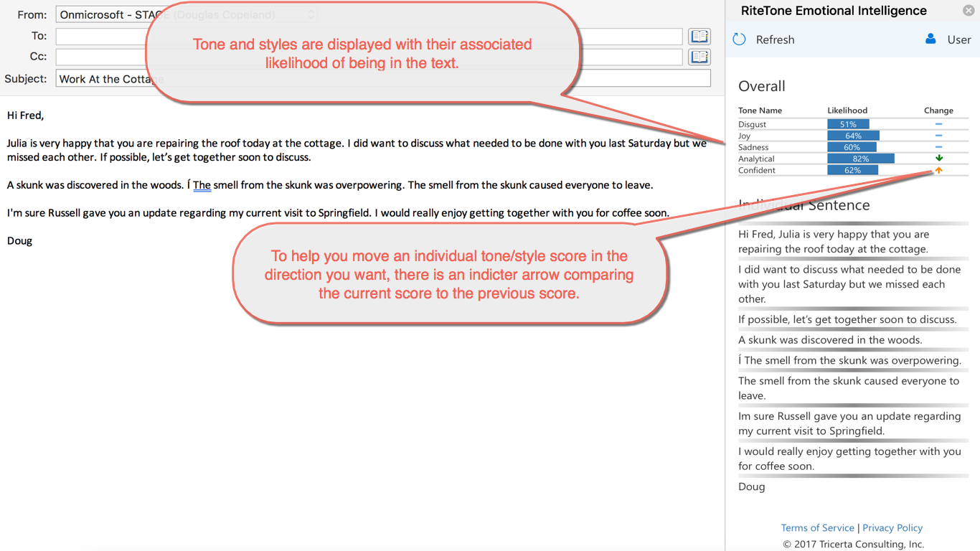Open the Terms of Service link
The width and height of the screenshot is (980, 551).
817,527
